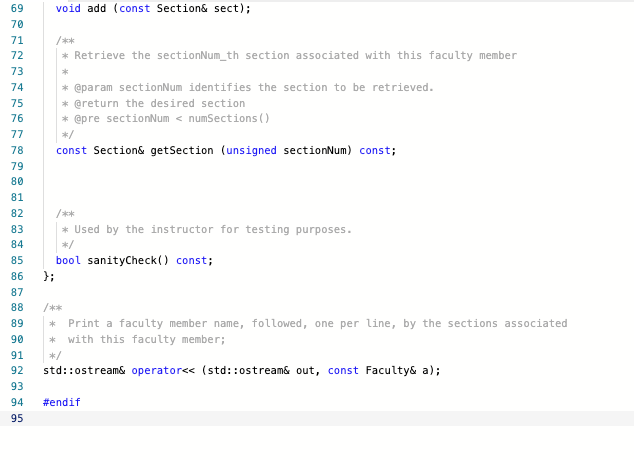This screenshot has width=634, height=460.
Task: Click 'instructor' in comment on line 83
Action: pos(182,230)
